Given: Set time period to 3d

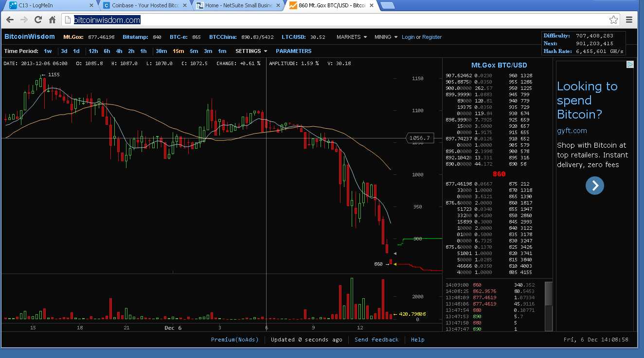Looking at the screenshot, I should [64, 51].
